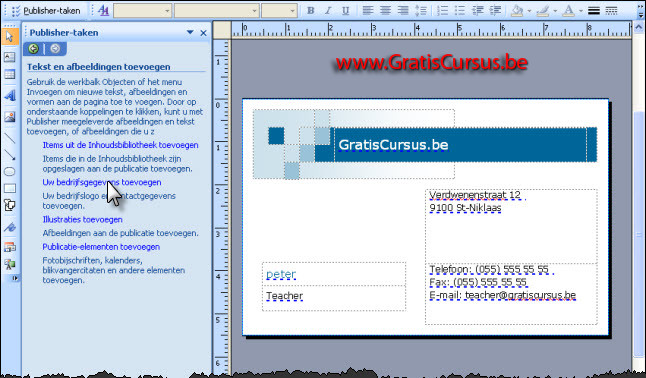646x378 pixels.
Task: Select the Text Box tool in Objects toolbar
Action: pos(9,57)
